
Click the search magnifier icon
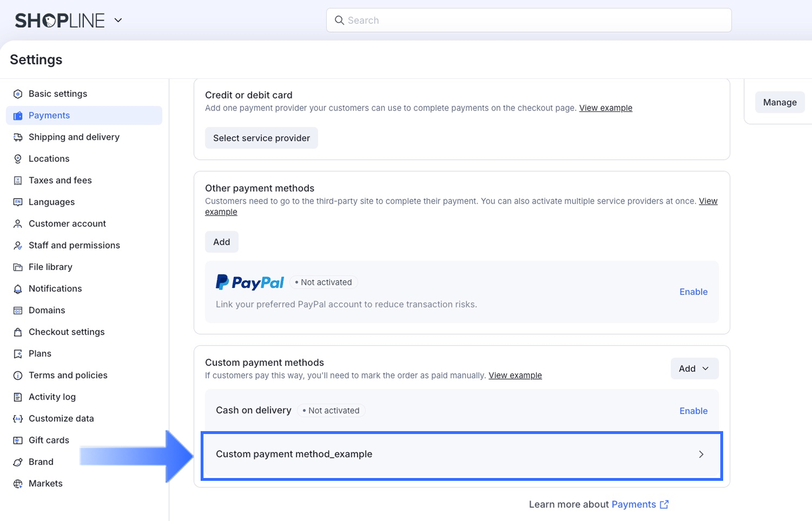point(339,20)
